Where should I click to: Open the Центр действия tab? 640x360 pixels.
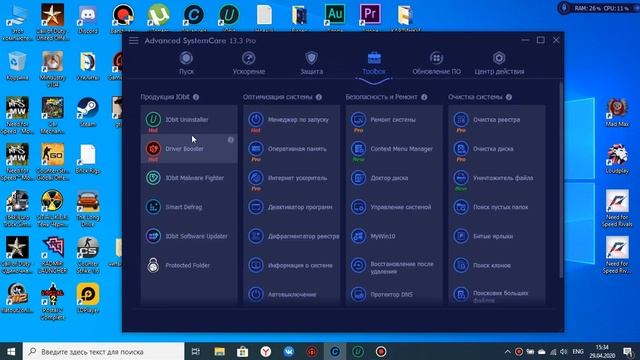coord(499,63)
